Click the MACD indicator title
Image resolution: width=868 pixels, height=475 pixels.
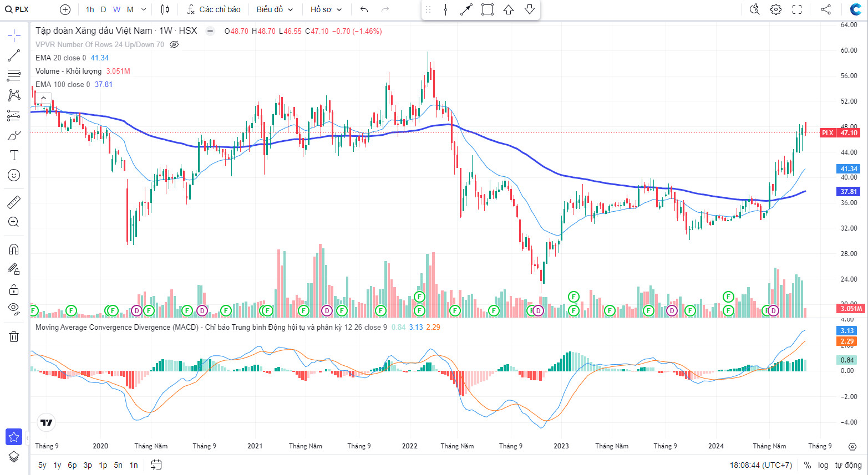pyautogui.click(x=187, y=327)
